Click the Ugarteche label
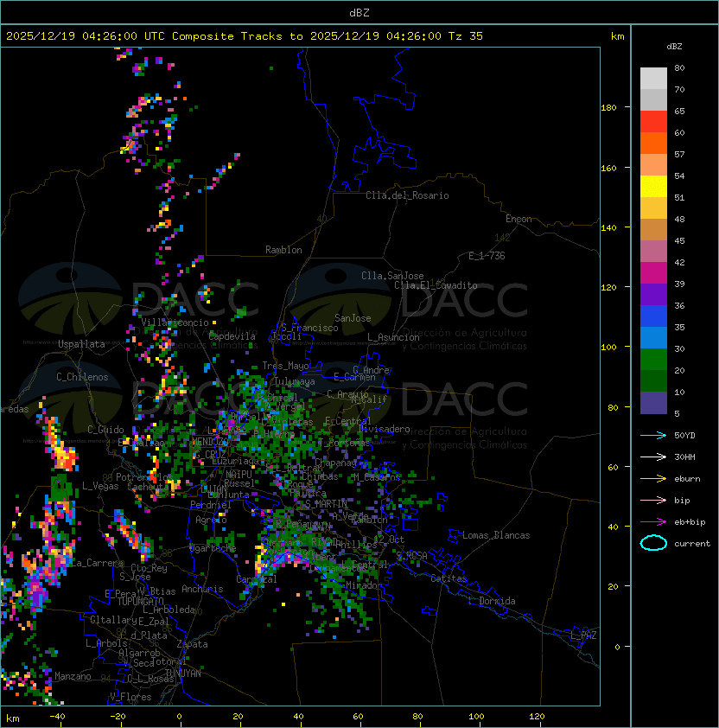This screenshot has height=728, width=719. coord(213,548)
